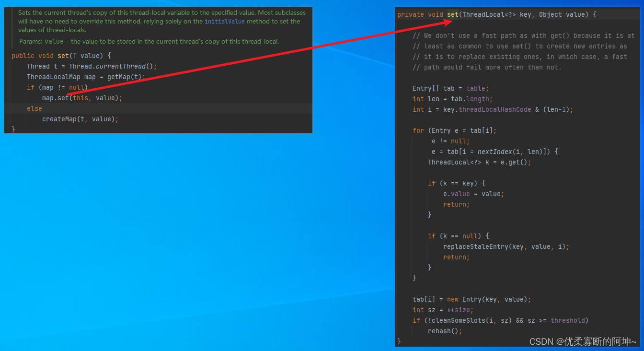Click the 'else' keyword in the left snippet
Image resolution: width=644 pixels, height=351 pixels.
[x=34, y=108]
